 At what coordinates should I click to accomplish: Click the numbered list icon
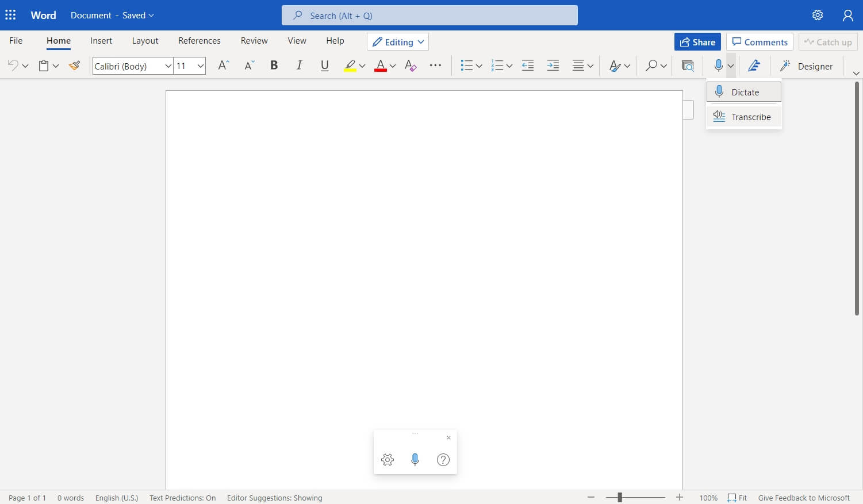tap(497, 66)
